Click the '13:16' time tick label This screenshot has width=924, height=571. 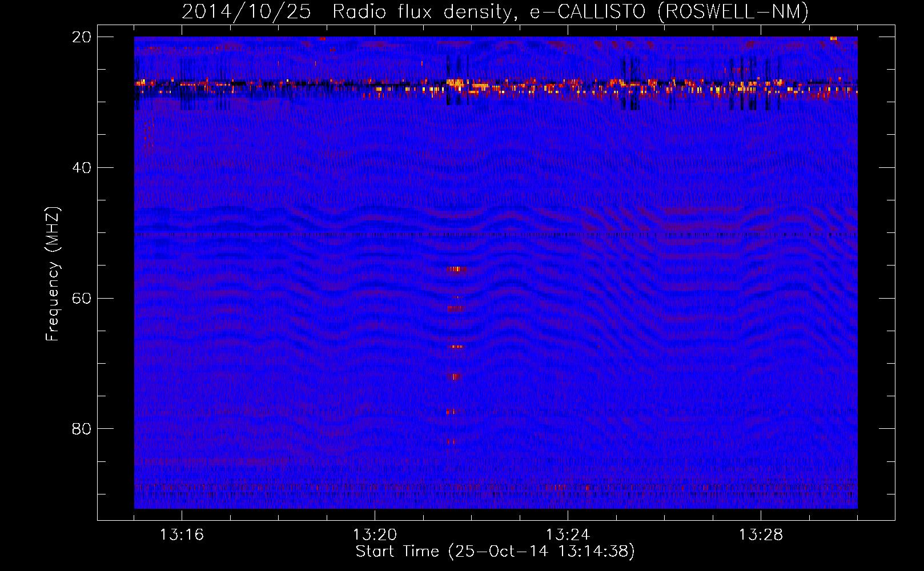point(182,534)
